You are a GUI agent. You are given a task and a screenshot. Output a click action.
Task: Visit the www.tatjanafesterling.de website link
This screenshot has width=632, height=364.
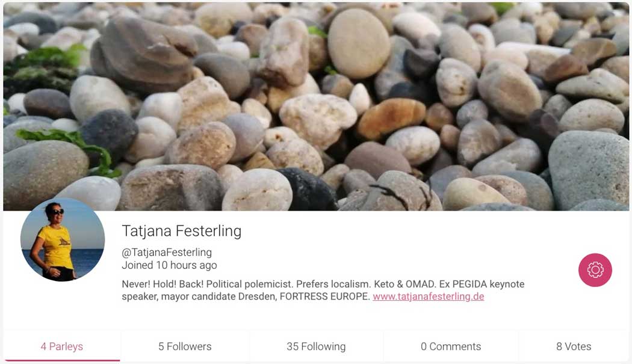pyautogui.click(x=428, y=296)
